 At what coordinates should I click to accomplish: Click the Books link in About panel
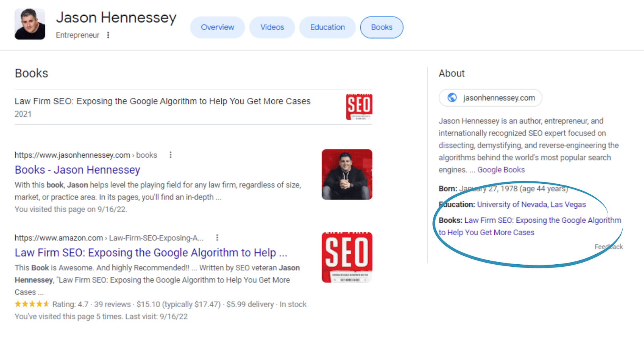530,226
